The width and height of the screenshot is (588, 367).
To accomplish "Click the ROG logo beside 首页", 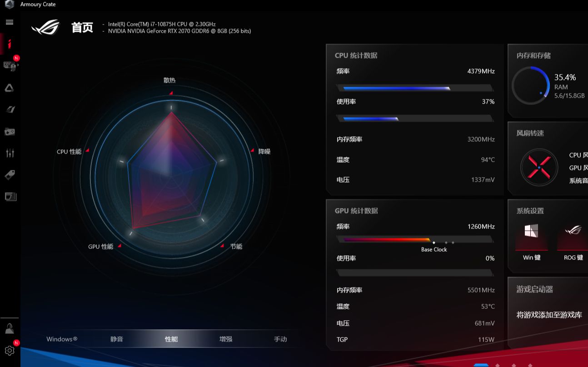I will pos(45,27).
